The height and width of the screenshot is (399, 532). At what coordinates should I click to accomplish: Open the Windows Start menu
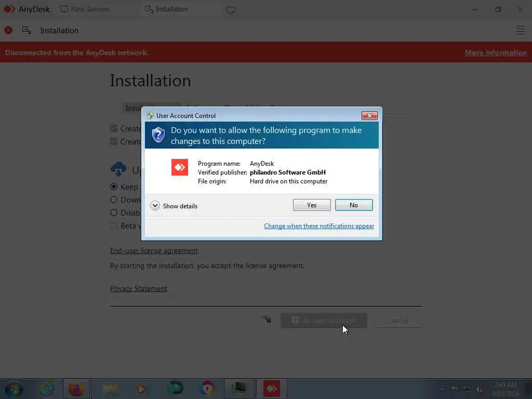click(x=14, y=389)
